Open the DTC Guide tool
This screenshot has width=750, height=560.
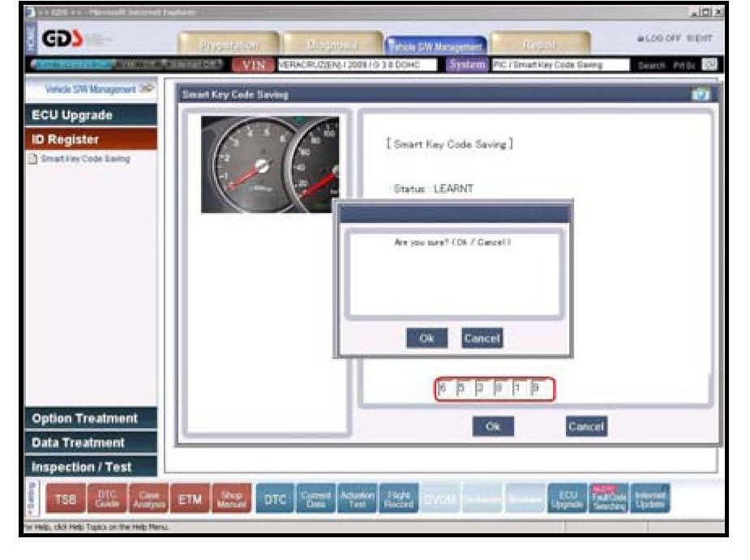(107, 500)
